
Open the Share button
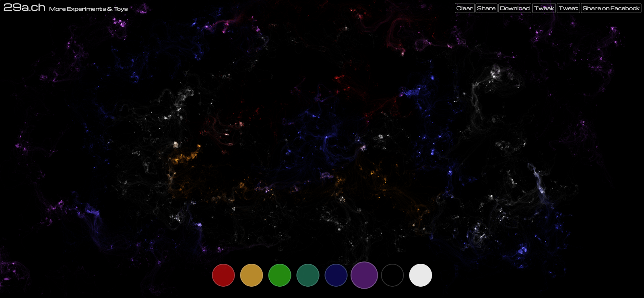(x=486, y=8)
